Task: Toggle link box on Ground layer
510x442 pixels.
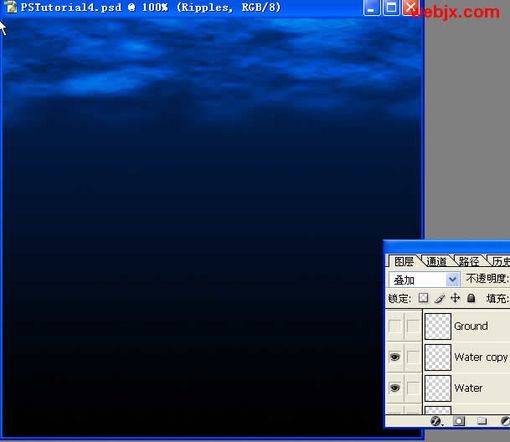Action: (x=413, y=326)
